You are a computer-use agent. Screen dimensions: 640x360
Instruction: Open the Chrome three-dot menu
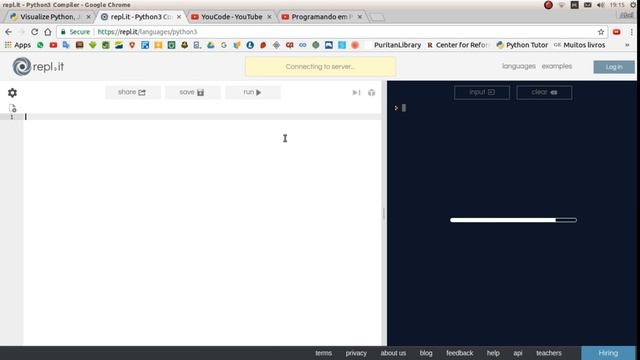631,32
